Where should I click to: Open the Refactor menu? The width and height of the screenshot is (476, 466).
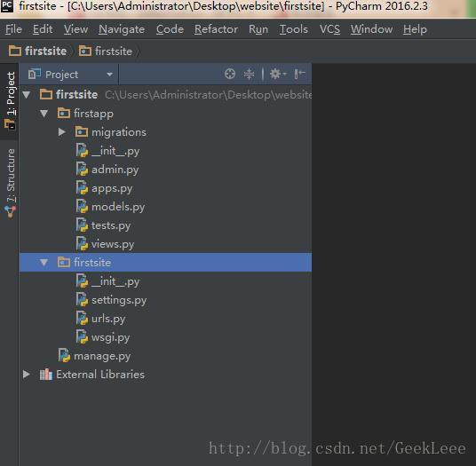[216, 29]
